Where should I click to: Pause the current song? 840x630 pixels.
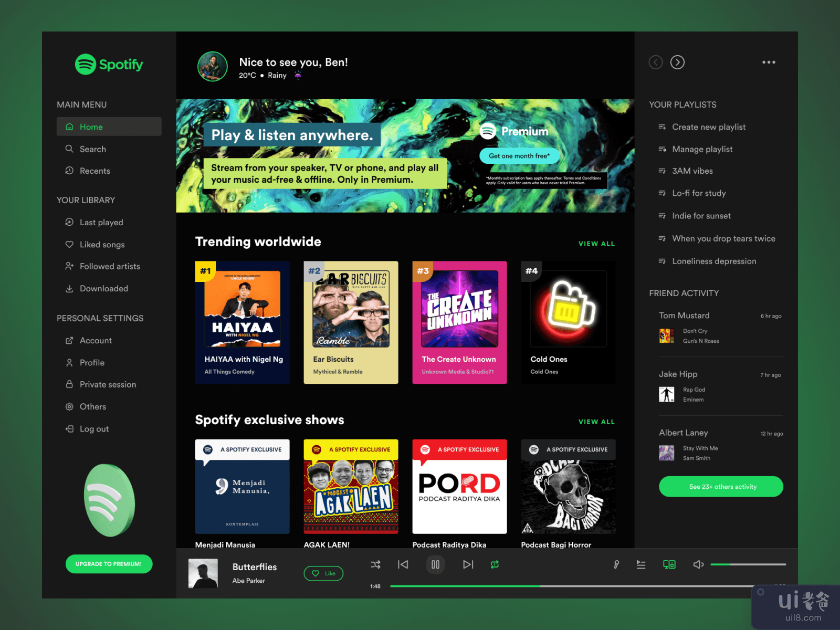pyautogui.click(x=435, y=565)
